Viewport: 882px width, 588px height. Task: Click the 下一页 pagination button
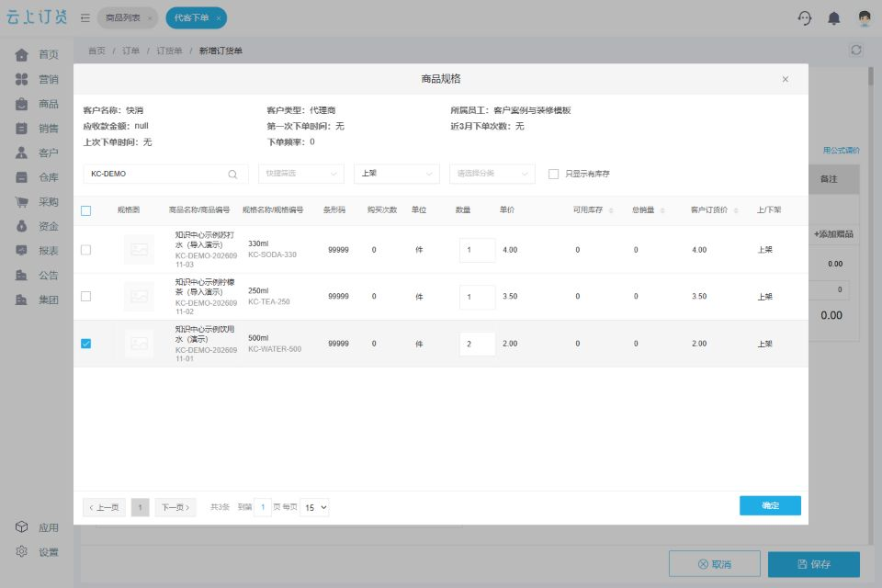pos(175,507)
